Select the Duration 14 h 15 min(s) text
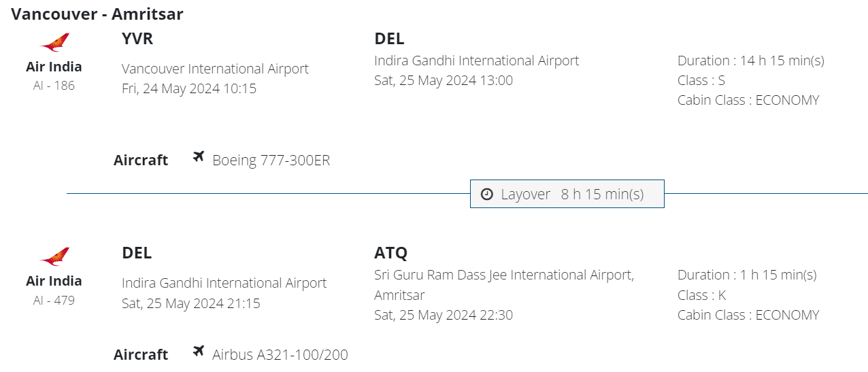Screen dimensions: 868x372 (x=750, y=61)
